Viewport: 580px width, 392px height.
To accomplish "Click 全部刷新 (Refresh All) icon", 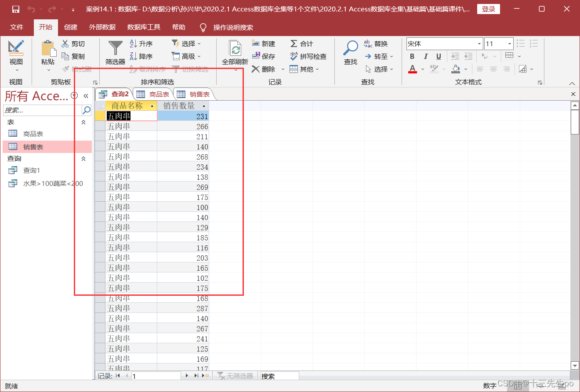I will pyautogui.click(x=236, y=49).
